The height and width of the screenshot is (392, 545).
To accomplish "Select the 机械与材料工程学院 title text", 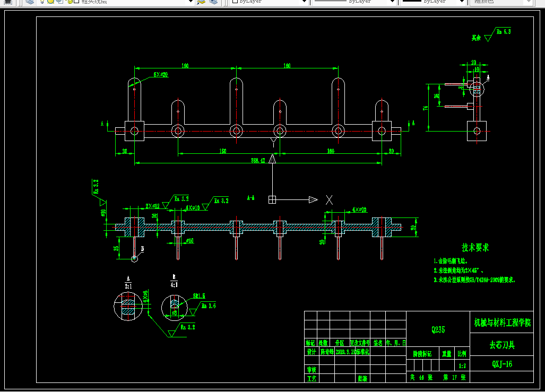I will (x=502, y=323).
